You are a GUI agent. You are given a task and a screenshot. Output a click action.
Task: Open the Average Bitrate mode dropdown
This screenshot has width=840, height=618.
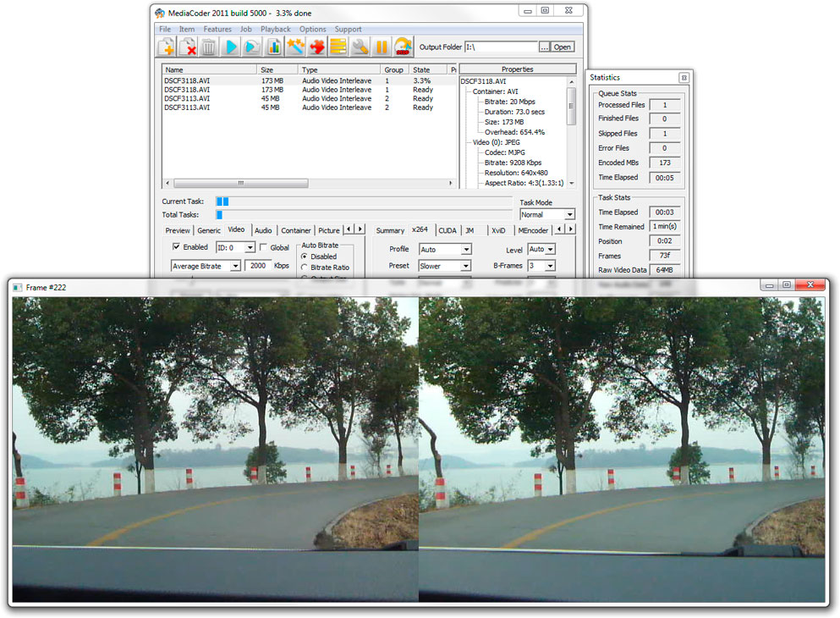234,266
